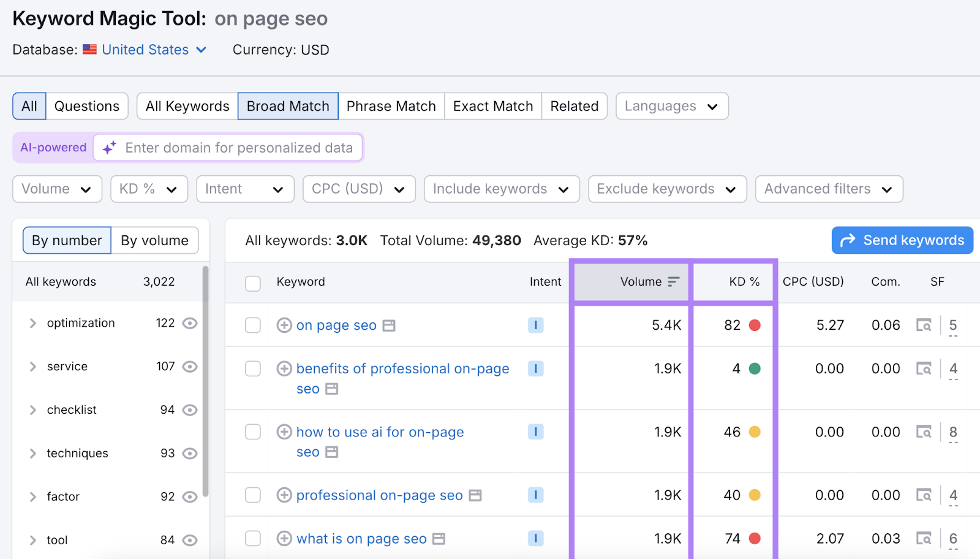Image resolution: width=980 pixels, height=559 pixels.
Task: Check the select-all checkbox in the table header
Action: pos(252,283)
